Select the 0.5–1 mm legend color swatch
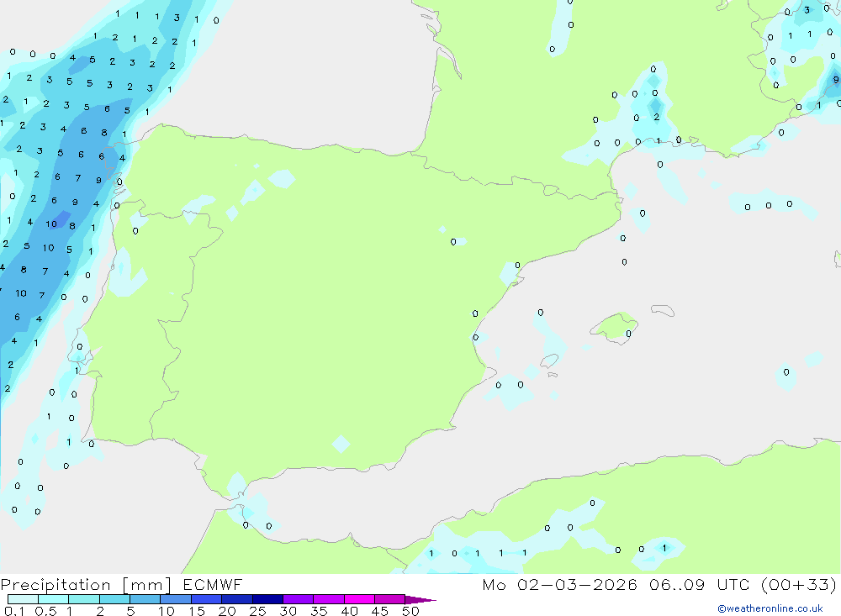Screen dimensions: 841x616 [53, 599]
